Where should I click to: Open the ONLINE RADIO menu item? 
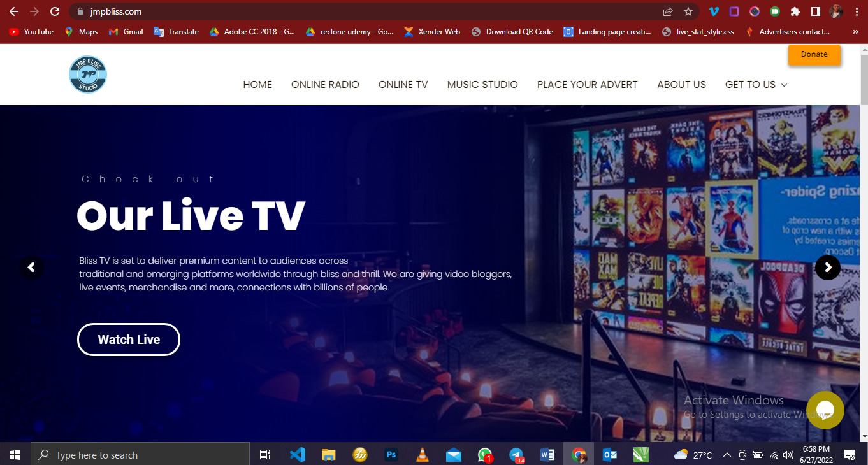(325, 84)
